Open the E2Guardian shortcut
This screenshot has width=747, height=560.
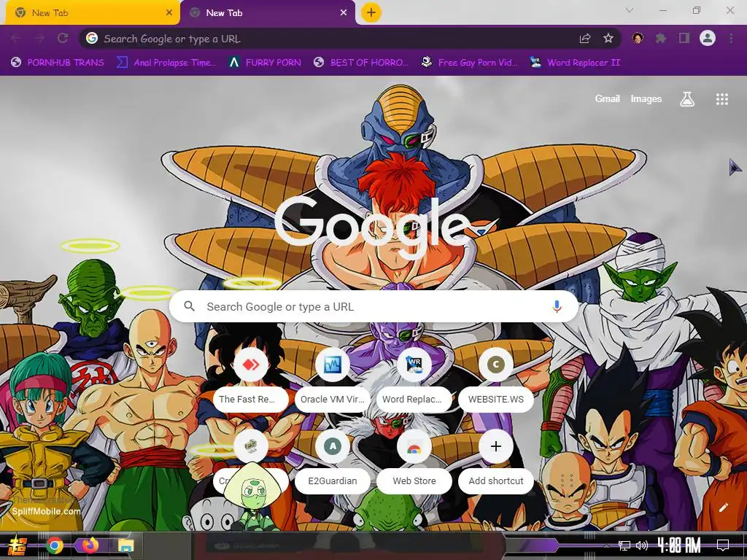pyautogui.click(x=332, y=462)
